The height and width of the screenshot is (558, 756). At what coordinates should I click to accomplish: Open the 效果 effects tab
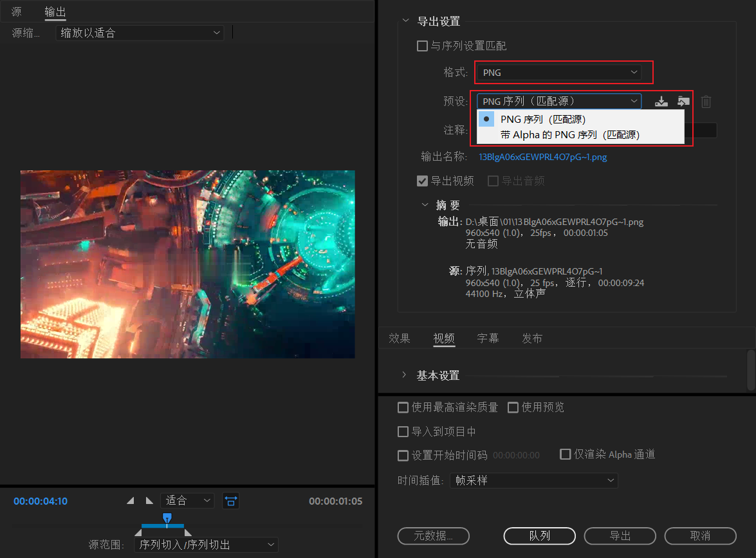coord(399,338)
